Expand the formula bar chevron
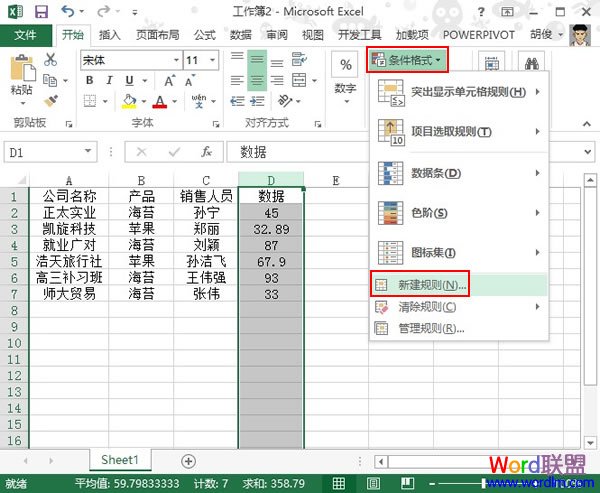The width and height of the screenshot is (600, 493). point(587,152)
